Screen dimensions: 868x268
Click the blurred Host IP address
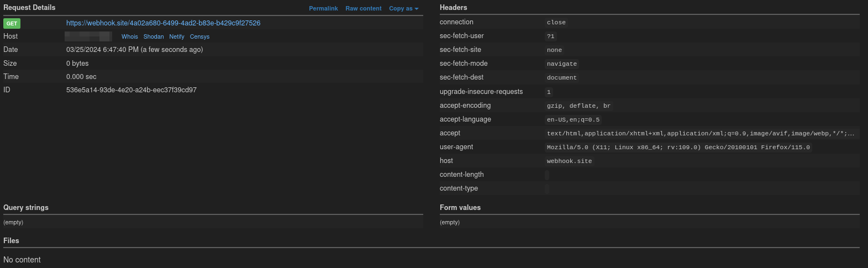[88, 36]
